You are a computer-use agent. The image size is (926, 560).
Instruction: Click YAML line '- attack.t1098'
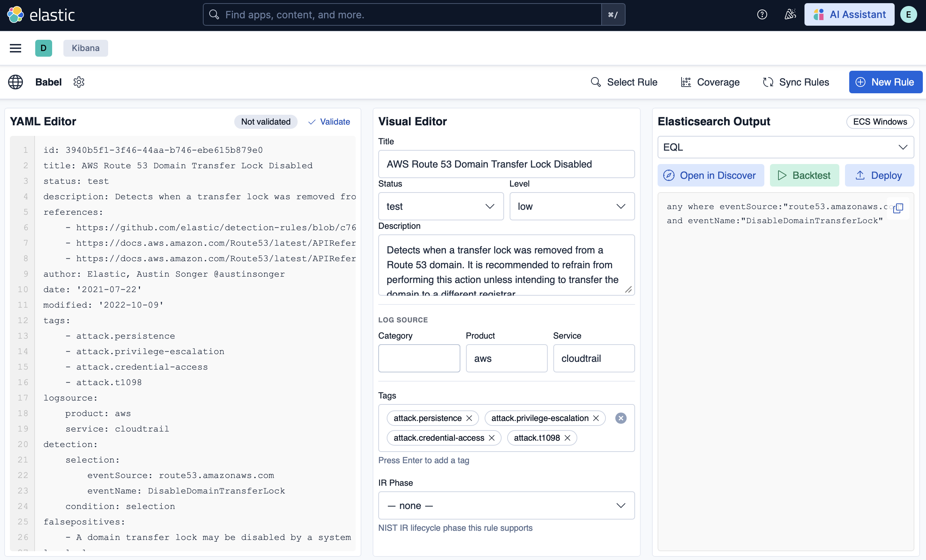104,382
